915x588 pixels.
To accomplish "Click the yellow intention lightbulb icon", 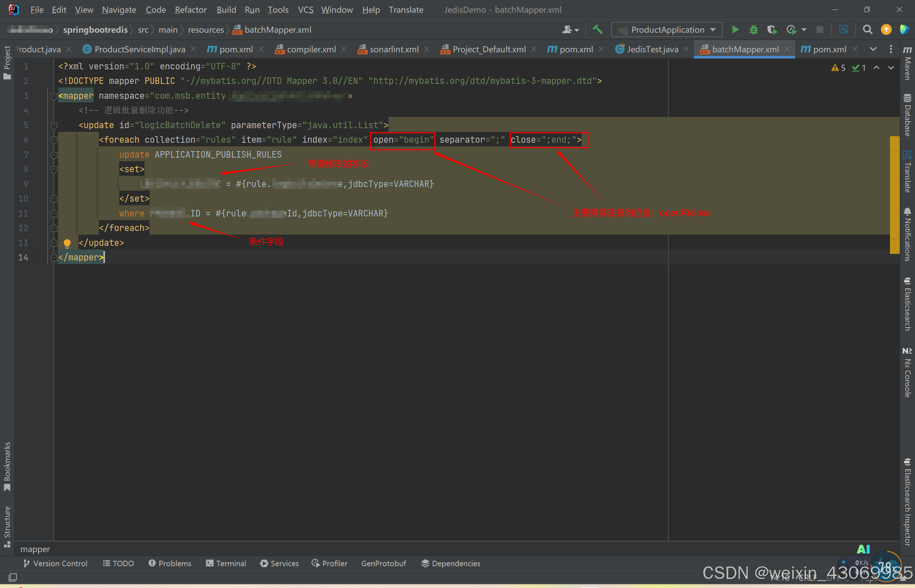I will pos(67,243).
